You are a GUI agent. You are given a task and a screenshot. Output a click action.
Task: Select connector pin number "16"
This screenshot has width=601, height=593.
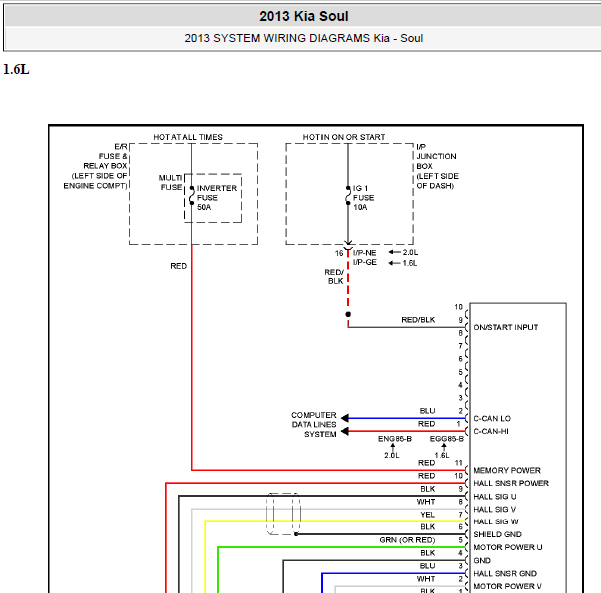[339, 253]
